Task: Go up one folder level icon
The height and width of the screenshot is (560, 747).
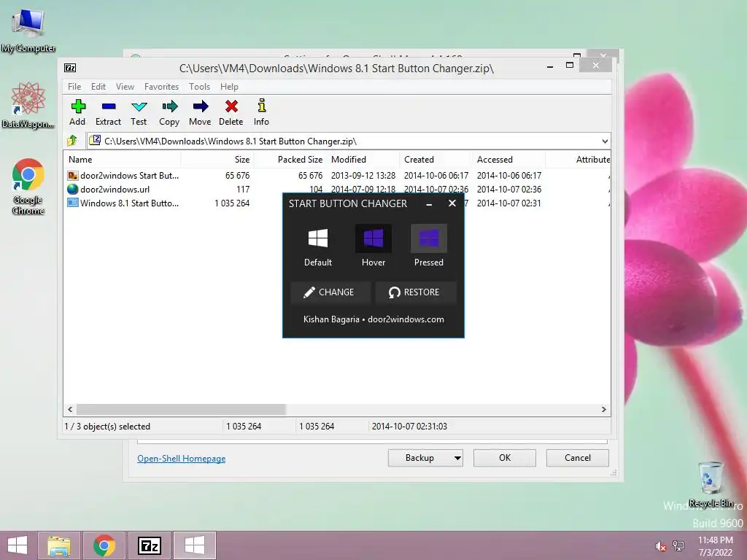Action: click(x=72, y=141)
